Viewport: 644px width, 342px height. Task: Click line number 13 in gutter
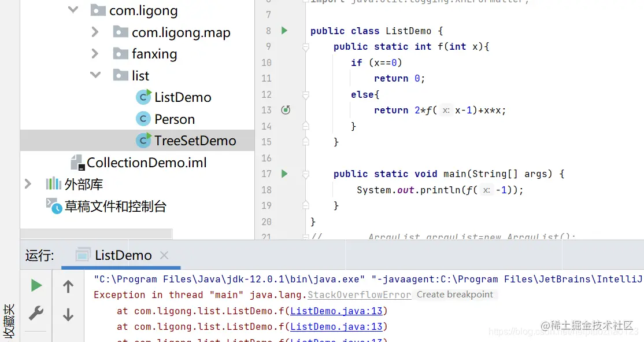coord(267,110)
